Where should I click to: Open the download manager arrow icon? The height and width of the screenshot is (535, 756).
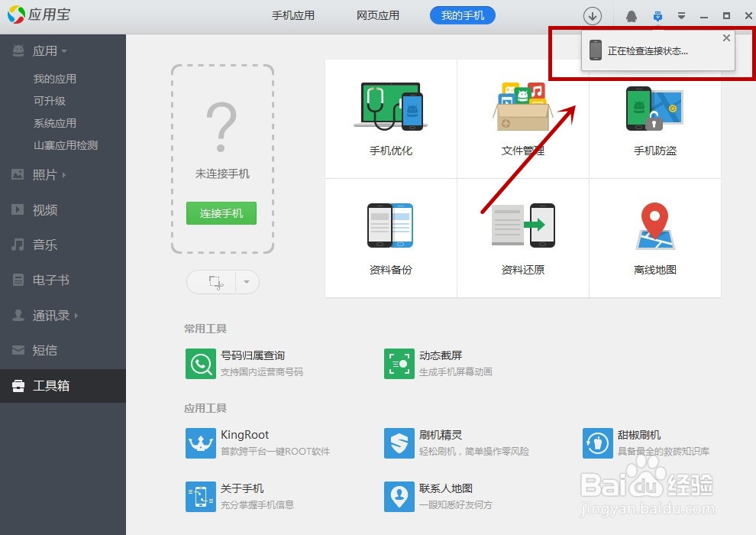[593, 16]
